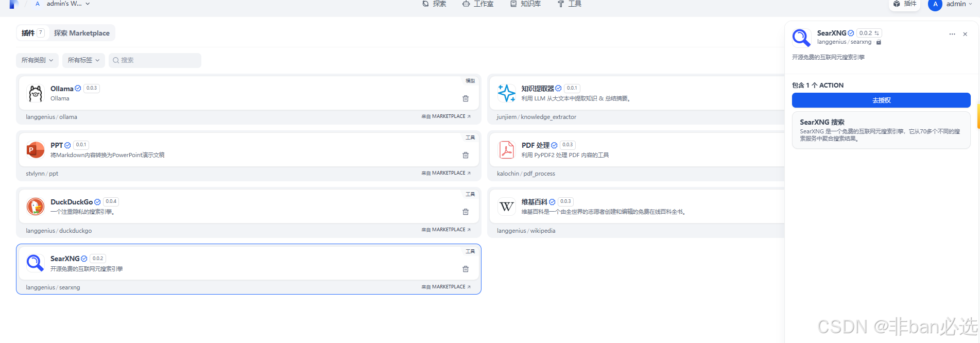
Task: Close the SearXNG detail panel
Action: point(965,34)
